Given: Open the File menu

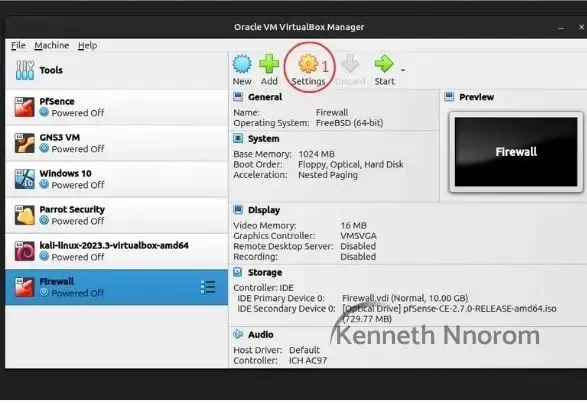Looking at the screenshot, I should 18,45.
